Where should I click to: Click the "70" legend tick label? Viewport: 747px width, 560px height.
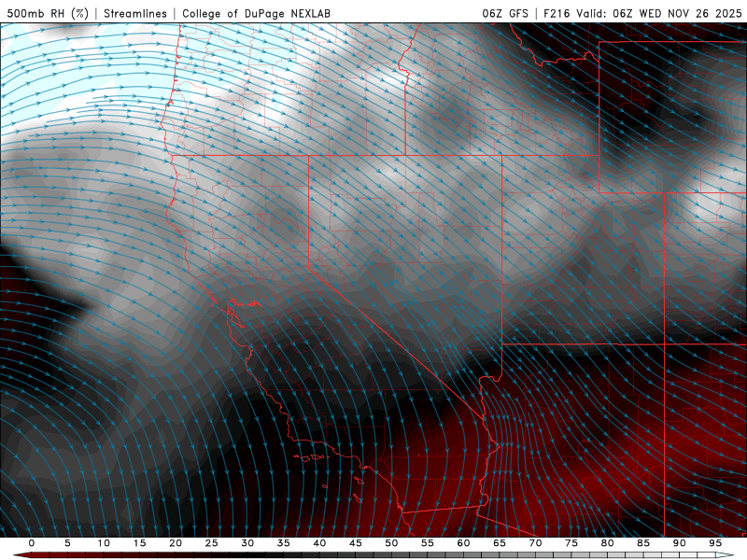coord(535,543)
